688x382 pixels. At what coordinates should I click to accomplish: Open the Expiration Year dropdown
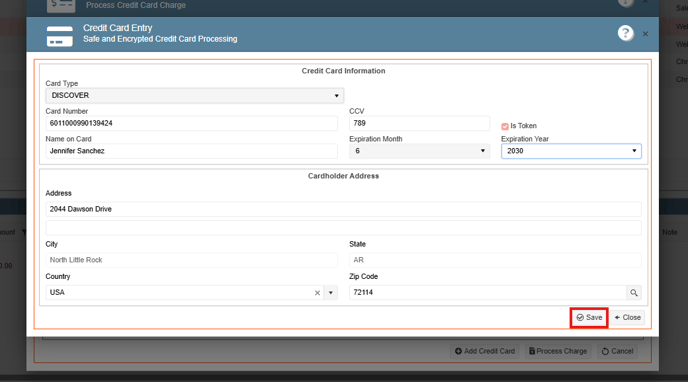pyautogui.click(x=571, y=151)
